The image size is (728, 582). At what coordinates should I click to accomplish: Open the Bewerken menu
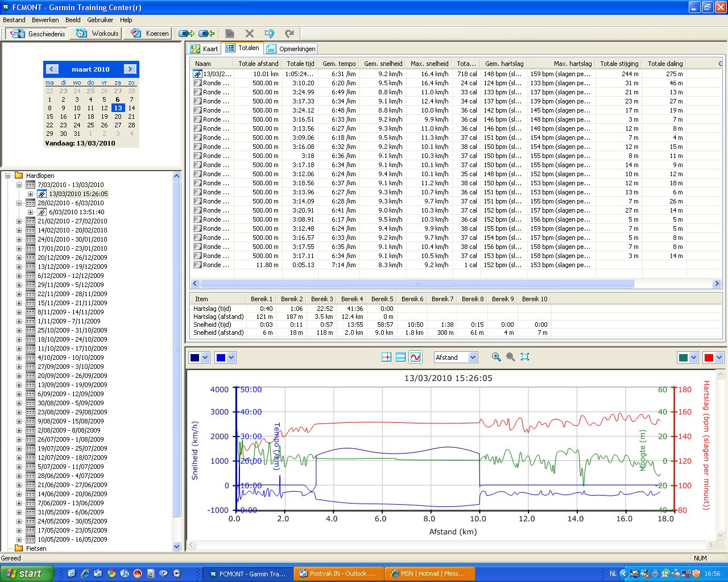(x=45, y=20)
